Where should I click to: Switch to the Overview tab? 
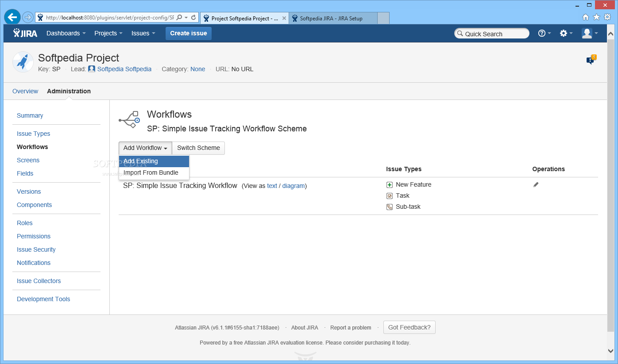[x=25, y=91]
